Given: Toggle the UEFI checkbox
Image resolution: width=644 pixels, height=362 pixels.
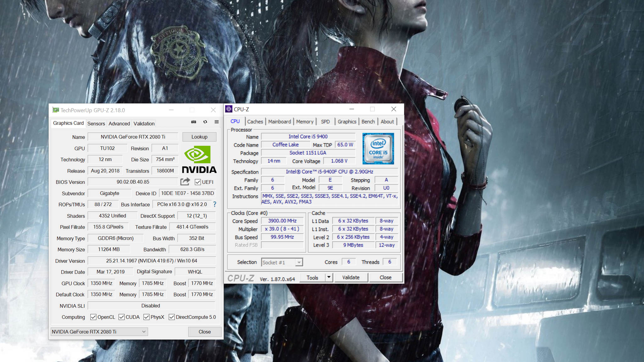Looking at the screenshot, I should (x=198, y=182).
